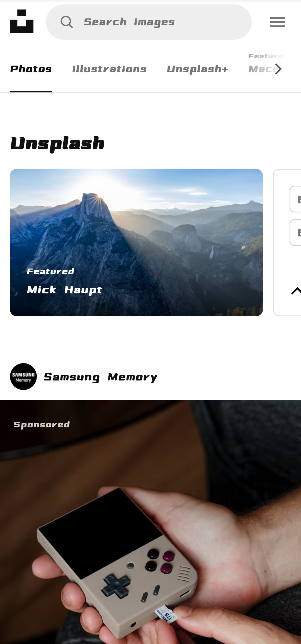Switch to the Illustrations tab
This screenshot has width=301, height=644.
coord(109,69)
